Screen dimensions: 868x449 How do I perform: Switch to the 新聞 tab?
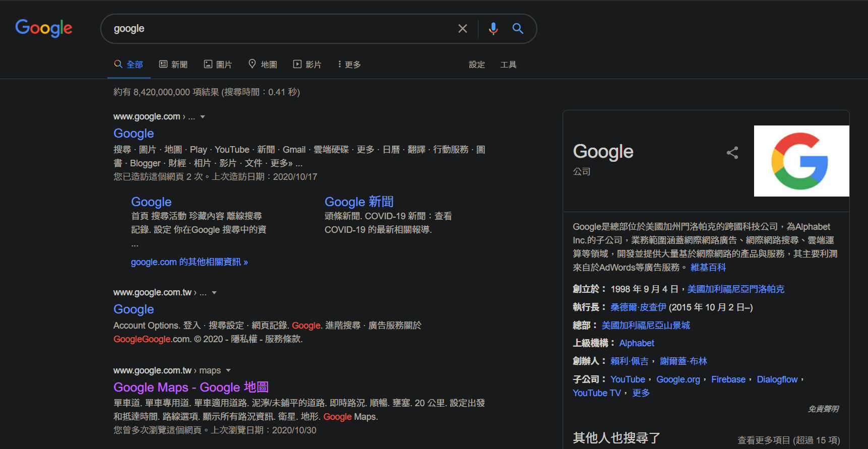pos(173,65)
